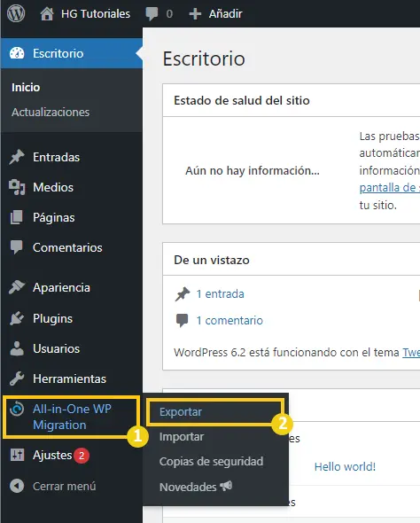
Task: Click the comments bubble icon in top bar
Action: click(152, 14)
